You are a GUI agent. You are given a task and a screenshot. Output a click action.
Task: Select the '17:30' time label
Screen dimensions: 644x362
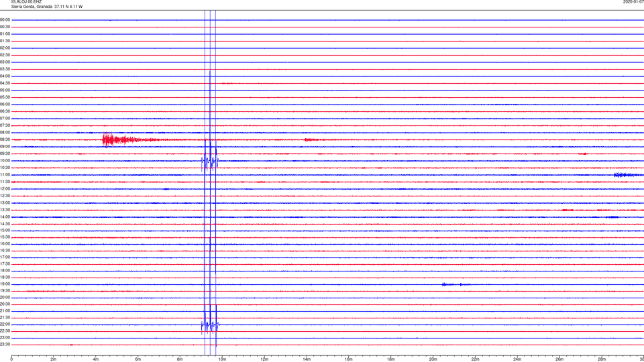coord(5,264)
